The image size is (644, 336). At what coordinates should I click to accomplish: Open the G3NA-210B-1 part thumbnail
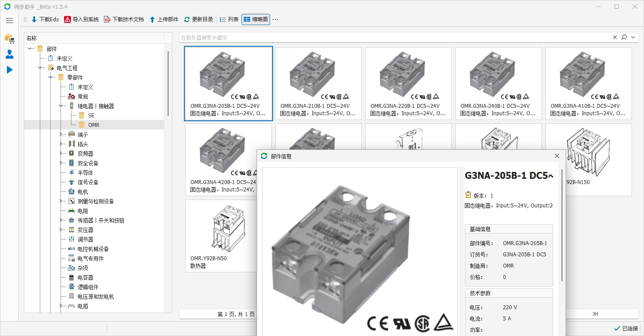click(319, 83)
